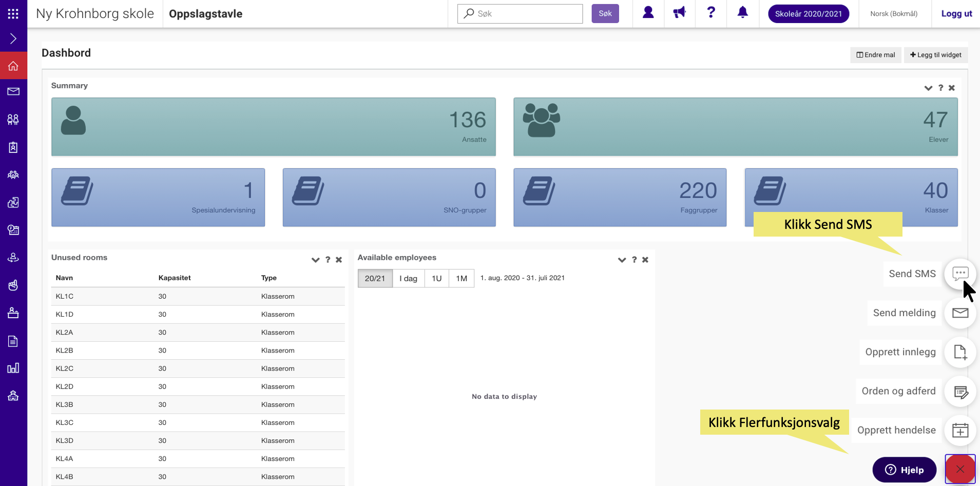Screen dimensions: 980x486
Task: Click the Opprett hendelse calendar-plus icon
Action: 960,430
